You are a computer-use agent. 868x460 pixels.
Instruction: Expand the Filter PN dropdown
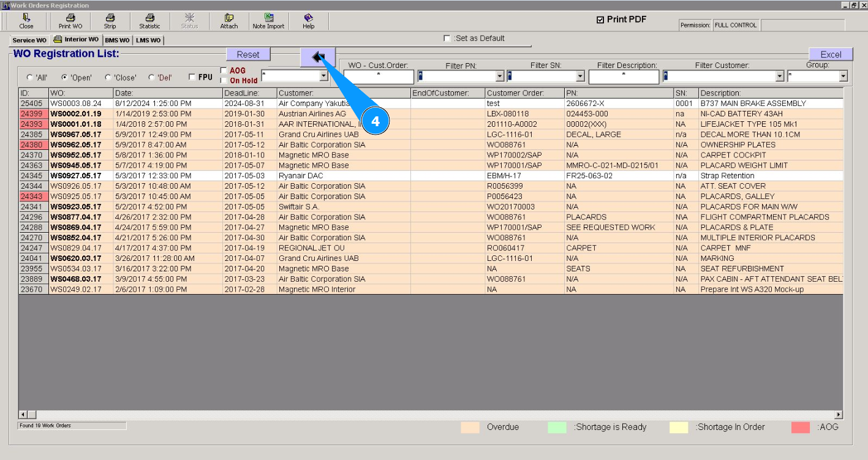pyautogui.click(x=500, y=77)
